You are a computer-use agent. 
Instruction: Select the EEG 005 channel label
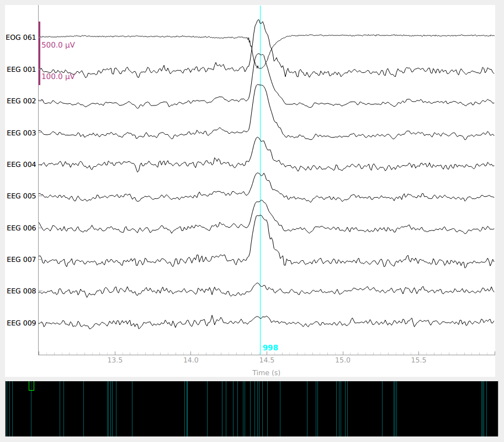point(21,196)
